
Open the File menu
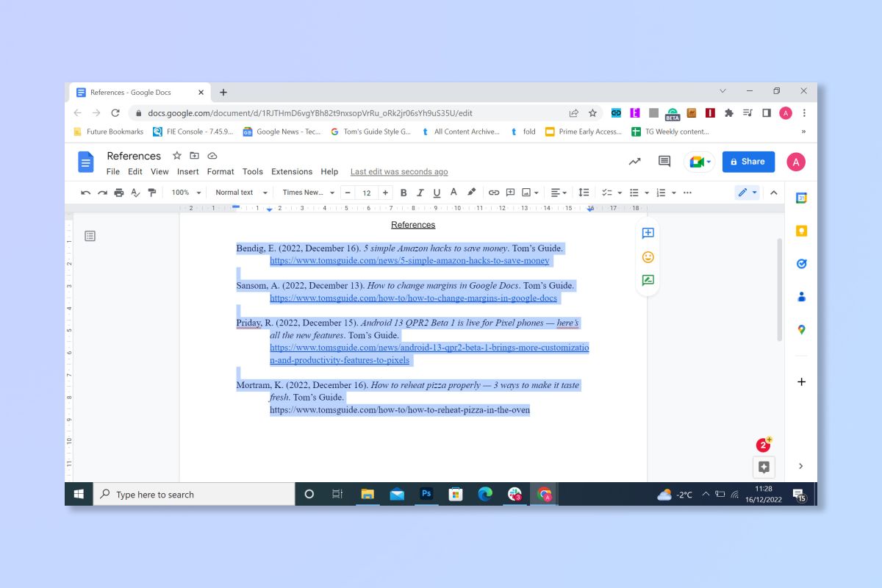click(112, 172)
